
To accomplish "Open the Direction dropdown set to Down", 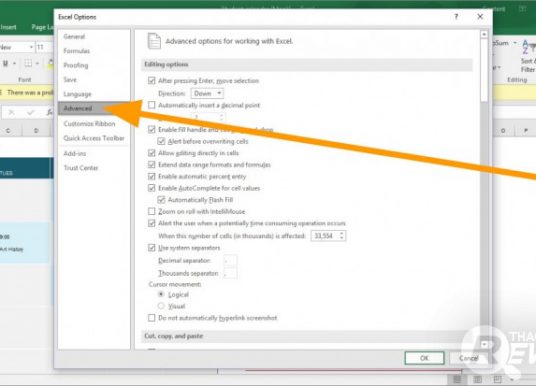I will coord(207,93).
